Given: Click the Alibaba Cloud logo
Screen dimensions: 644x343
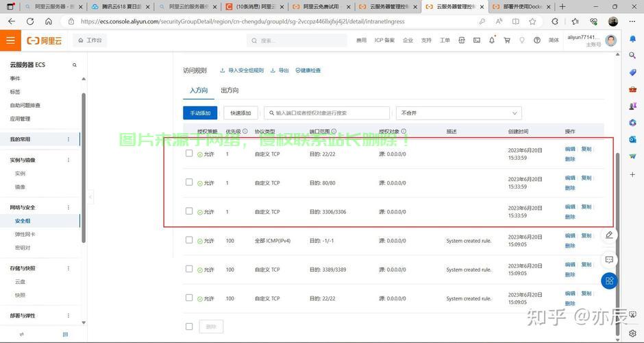Looking at the screenshot, I should point(45,40).
